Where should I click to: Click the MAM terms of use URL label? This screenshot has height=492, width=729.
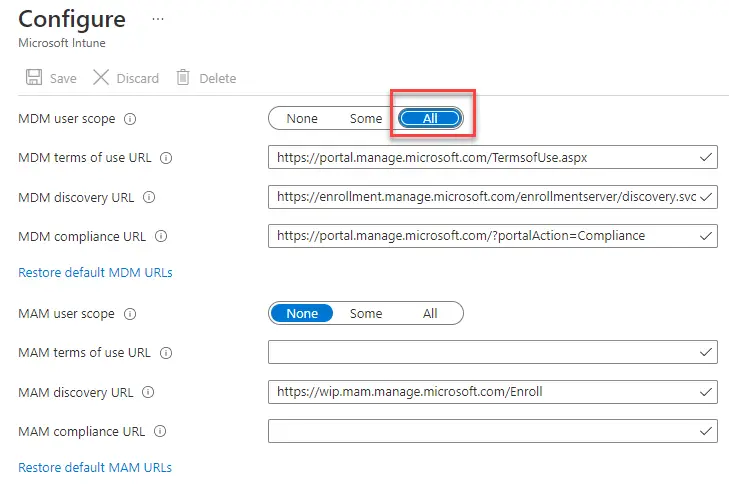tap(85, 353)
